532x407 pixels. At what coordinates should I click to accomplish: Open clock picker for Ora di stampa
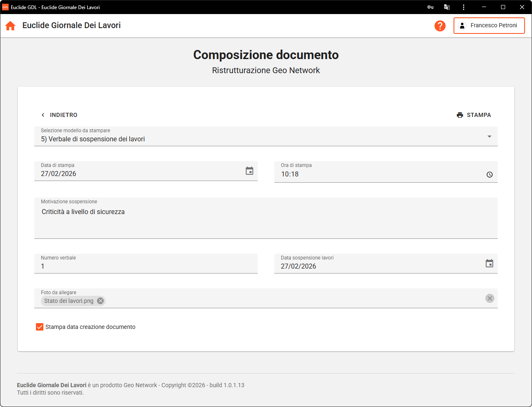point(489,174)
